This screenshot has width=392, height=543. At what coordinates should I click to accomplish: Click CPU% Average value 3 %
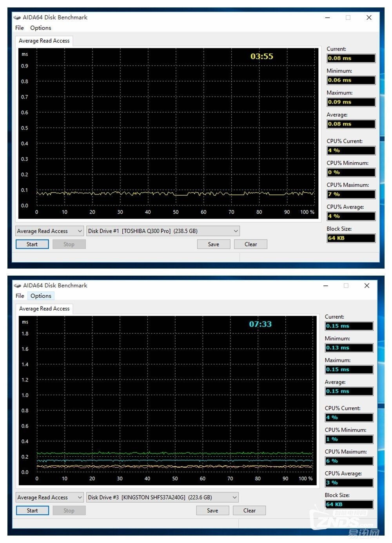(x=349, y=483)
